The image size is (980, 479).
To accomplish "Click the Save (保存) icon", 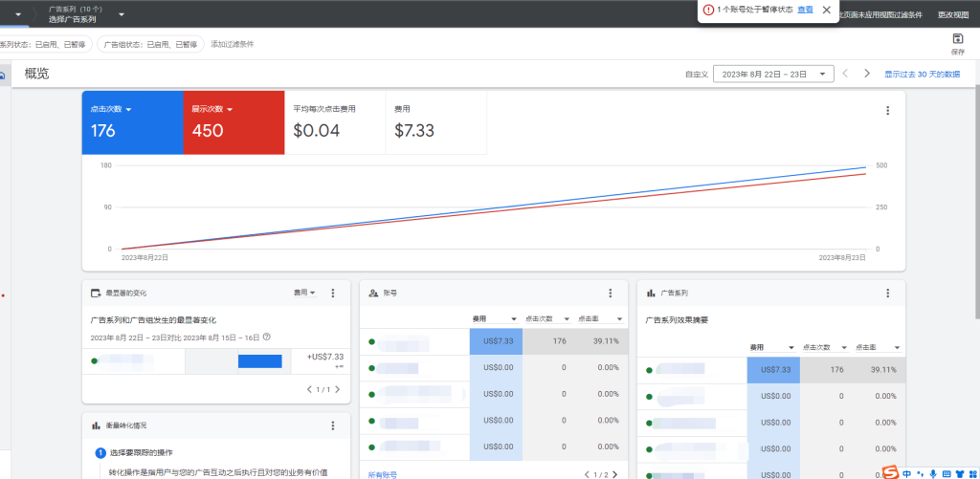I will [x=957, y=38].
